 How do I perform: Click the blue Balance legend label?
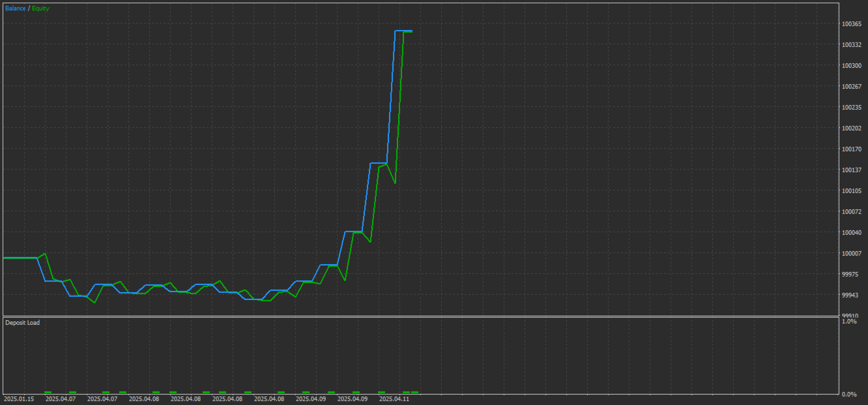coord(16,8)
